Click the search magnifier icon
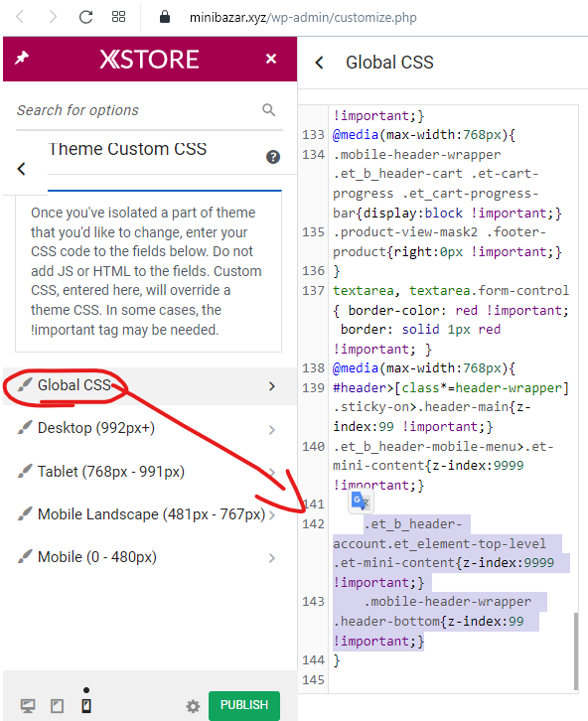 click(269, 110)
